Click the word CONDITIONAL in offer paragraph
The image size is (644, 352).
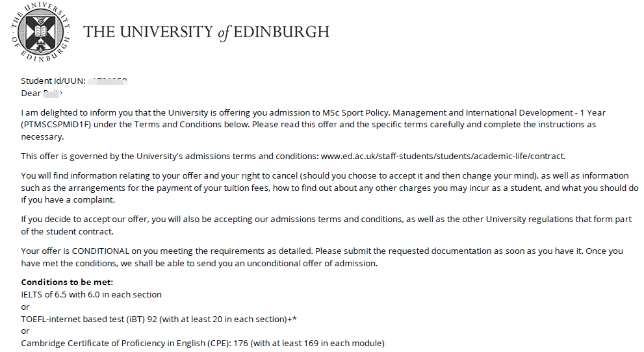(x=101, y=251)
